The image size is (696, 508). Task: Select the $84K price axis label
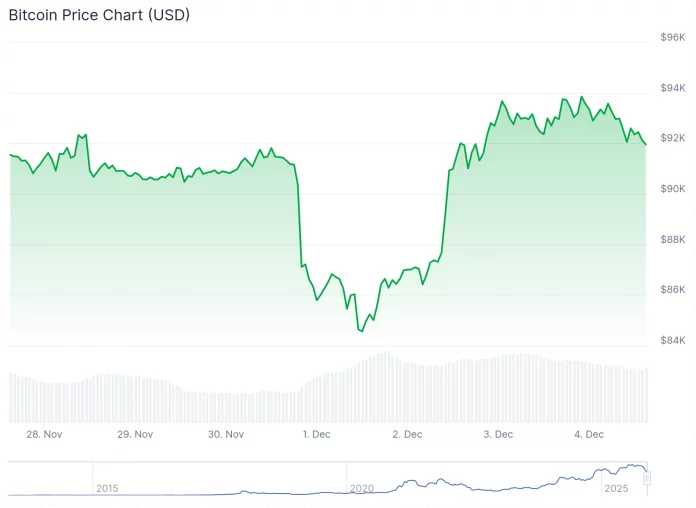pos(672,340)
